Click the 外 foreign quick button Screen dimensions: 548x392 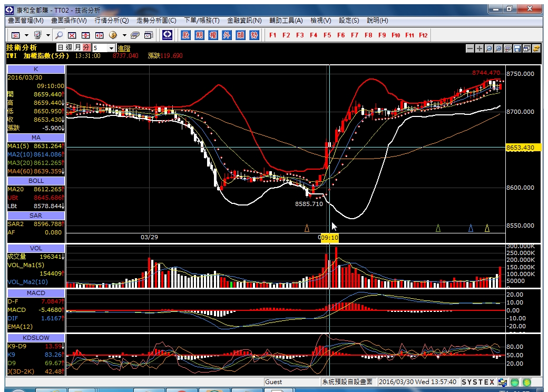pos(227,35)
